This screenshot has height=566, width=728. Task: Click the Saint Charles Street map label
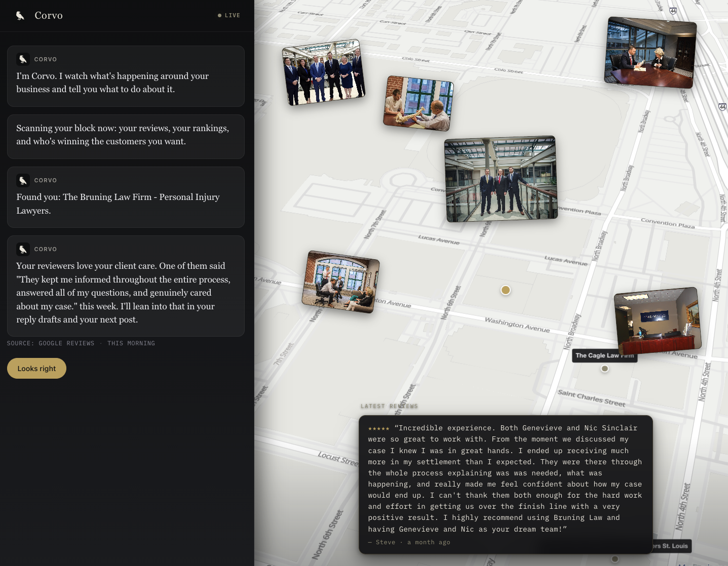[592, 398]
